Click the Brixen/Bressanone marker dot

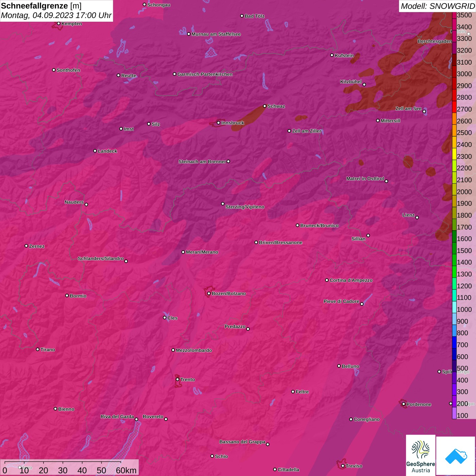click(x=256, y=242)
